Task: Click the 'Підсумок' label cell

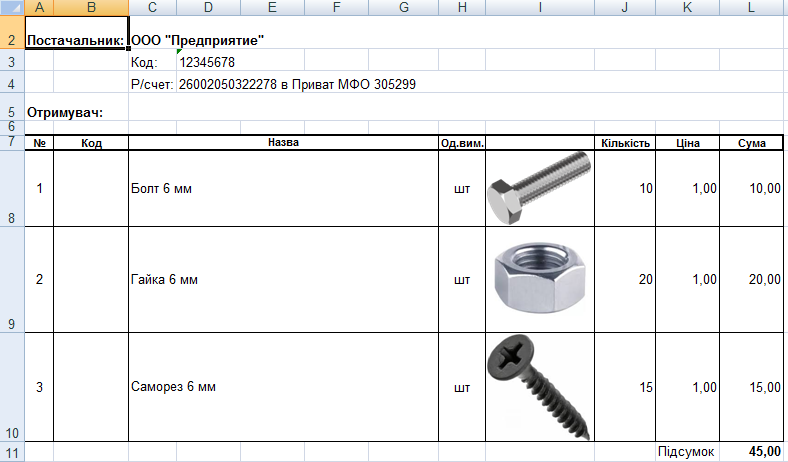Action: click(x=686, y=452)
